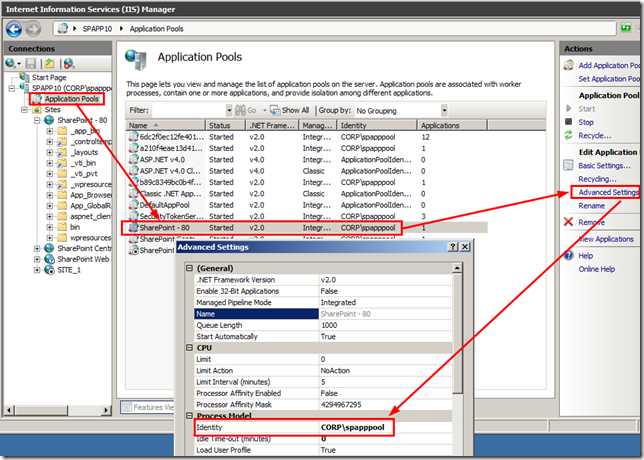644x460 pixels.
Task: Collapse the CPU section in Advanced Settings
Action: pos(190,347)
